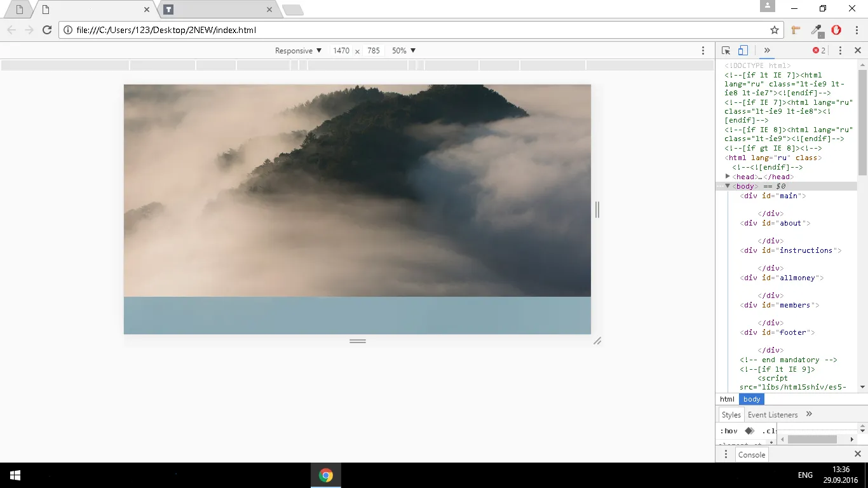Open the Windows Start menu
Viewport: 868px width, 488px height.
point(15,475)
